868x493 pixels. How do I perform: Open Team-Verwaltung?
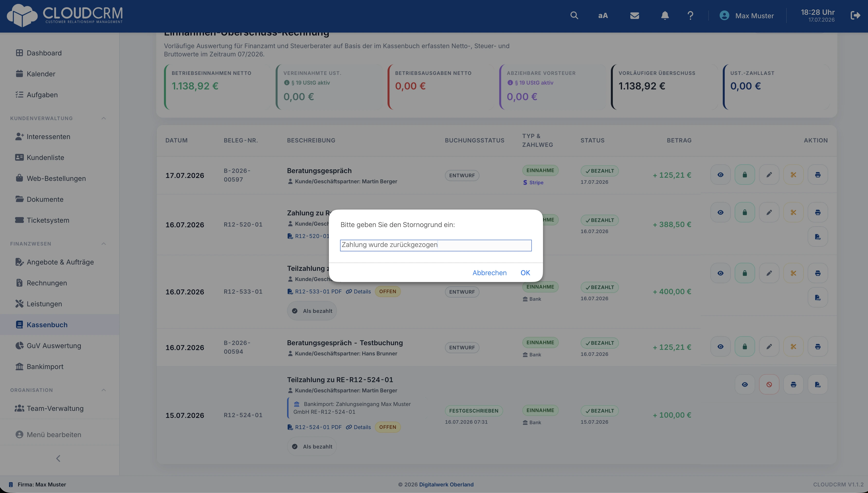click(59, 408)
